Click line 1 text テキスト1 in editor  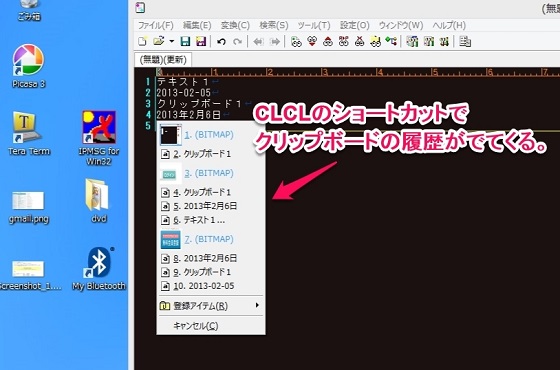click(x=183, y=82)
